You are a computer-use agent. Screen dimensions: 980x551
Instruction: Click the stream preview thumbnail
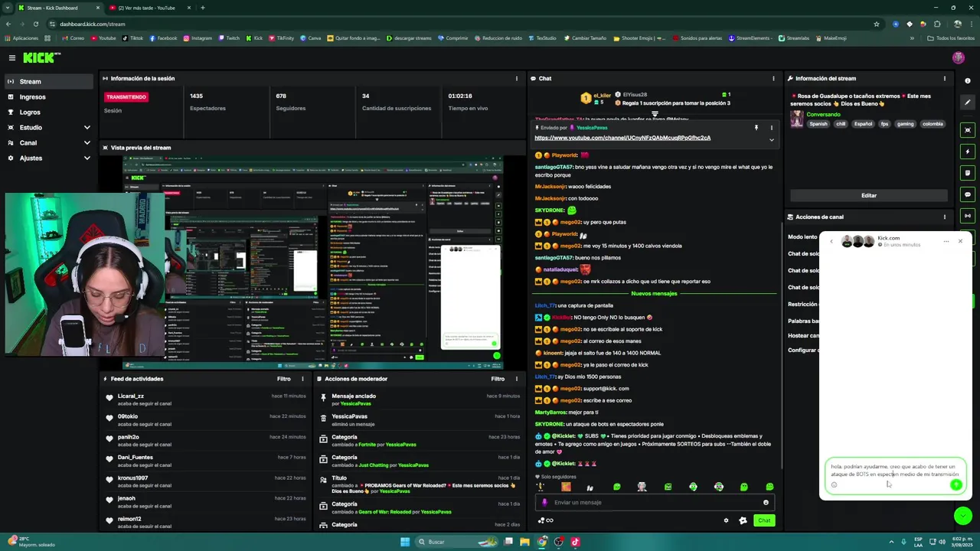point(313,262)
